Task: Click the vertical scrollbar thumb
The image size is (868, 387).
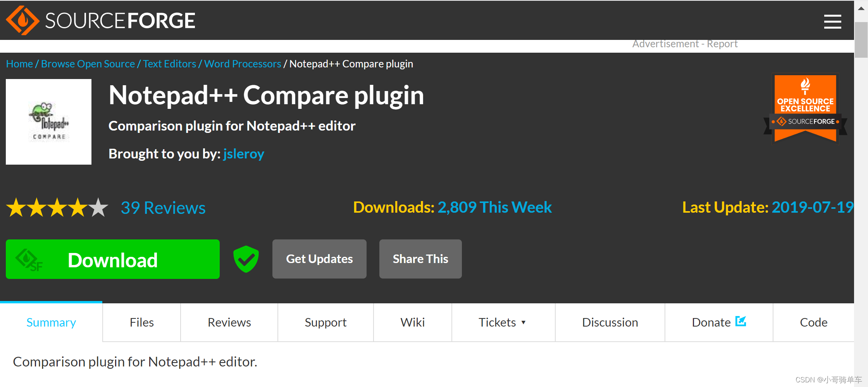Action: (861, 40)
